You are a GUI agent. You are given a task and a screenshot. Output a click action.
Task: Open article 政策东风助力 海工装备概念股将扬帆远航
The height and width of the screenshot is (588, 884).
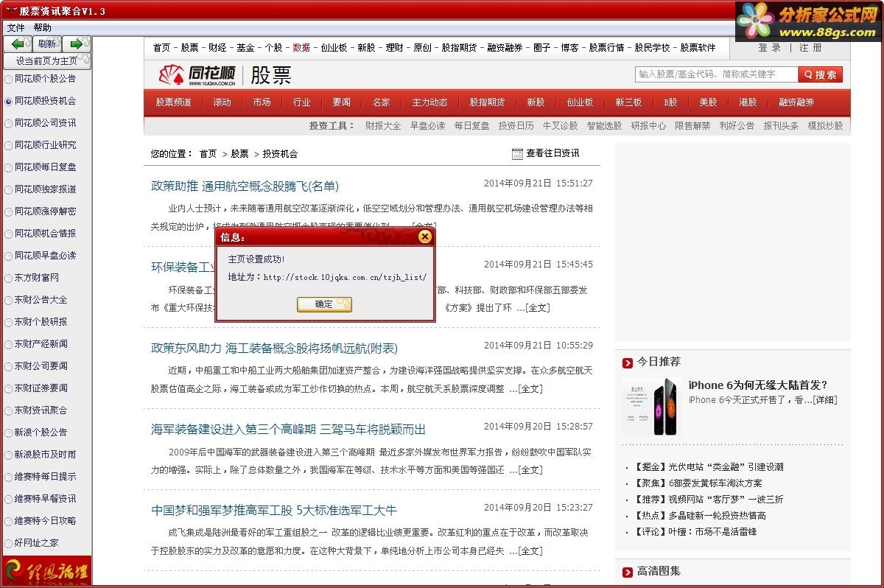274,349
